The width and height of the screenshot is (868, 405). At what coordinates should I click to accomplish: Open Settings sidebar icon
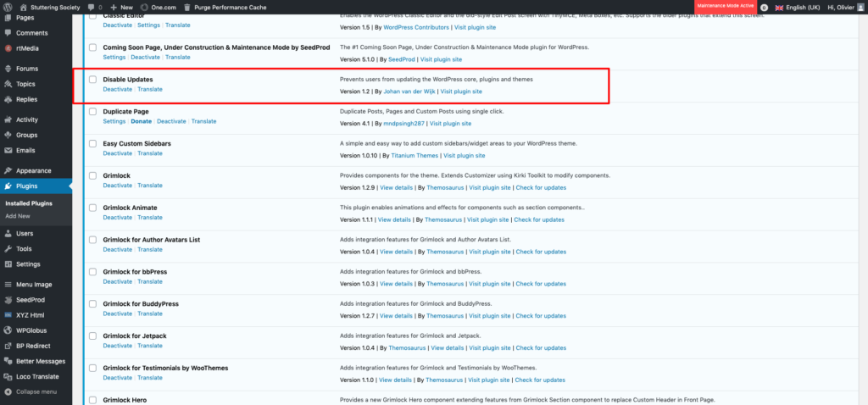[x=8, y=264]
